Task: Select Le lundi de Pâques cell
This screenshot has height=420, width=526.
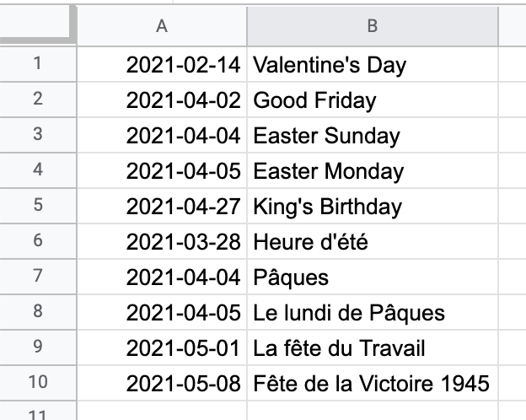Action: 373,312
